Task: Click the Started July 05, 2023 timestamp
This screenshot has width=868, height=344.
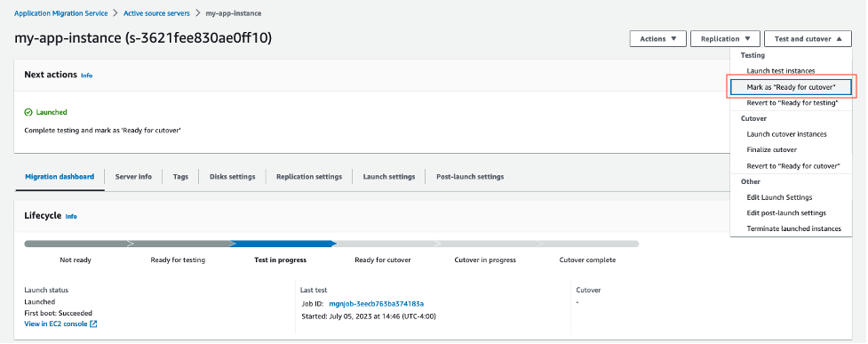Action: pyautogui.click(x=368, y=316)
